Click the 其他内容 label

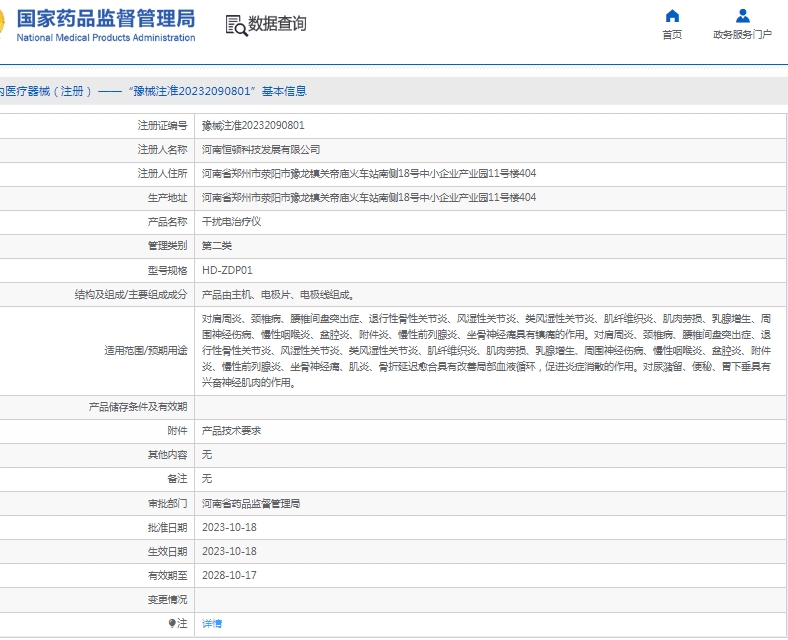pos(167,455)
